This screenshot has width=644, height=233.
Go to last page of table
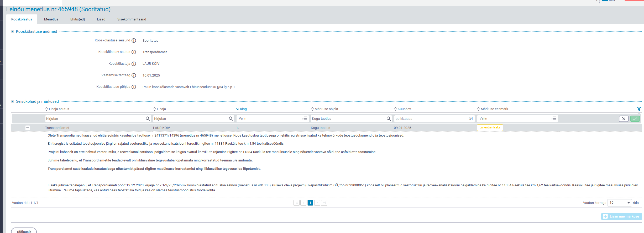(x=324, y=203)
